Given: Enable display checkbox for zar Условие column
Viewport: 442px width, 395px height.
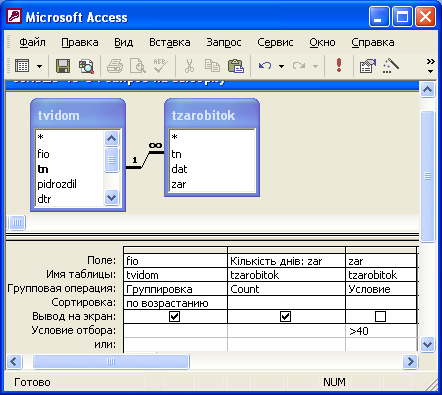Looking at the screenshot, I should 380,316.
